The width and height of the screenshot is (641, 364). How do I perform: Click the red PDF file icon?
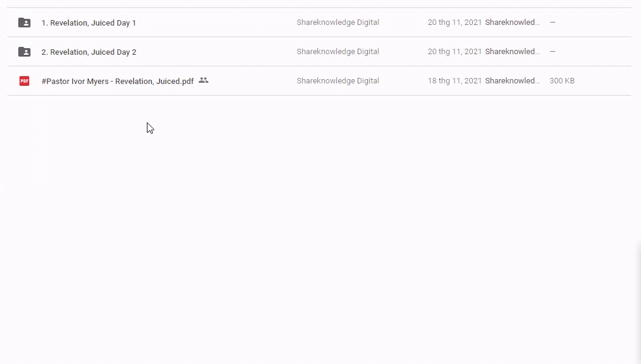[x=24, y=81]
